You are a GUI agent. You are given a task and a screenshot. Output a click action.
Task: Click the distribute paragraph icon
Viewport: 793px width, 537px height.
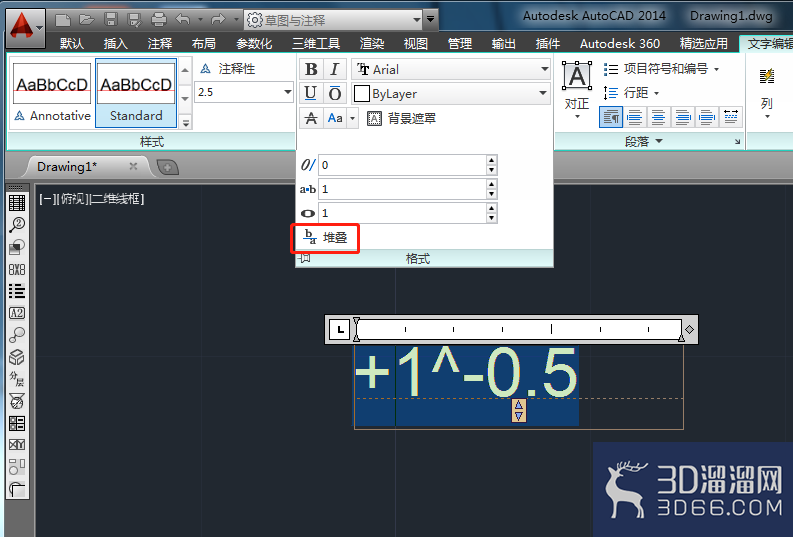click(731, 118)
